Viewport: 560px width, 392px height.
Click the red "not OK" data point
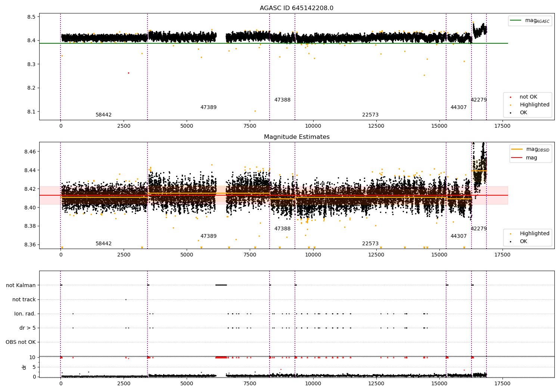(x=128, y=73)
